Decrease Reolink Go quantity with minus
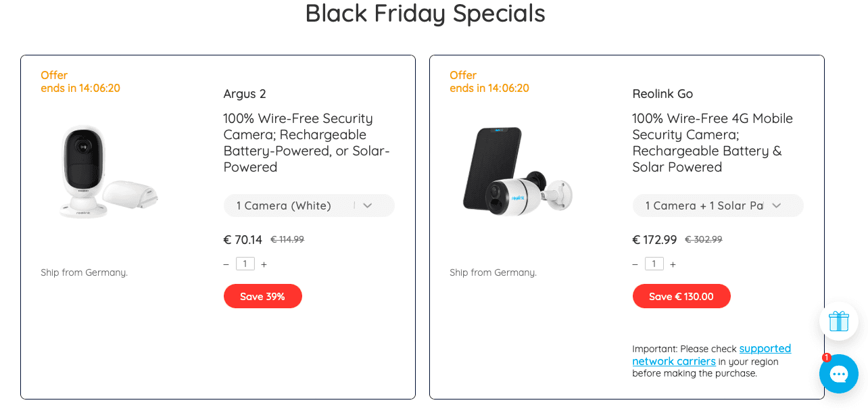The image size is (868, 411). tap(635, 264)
